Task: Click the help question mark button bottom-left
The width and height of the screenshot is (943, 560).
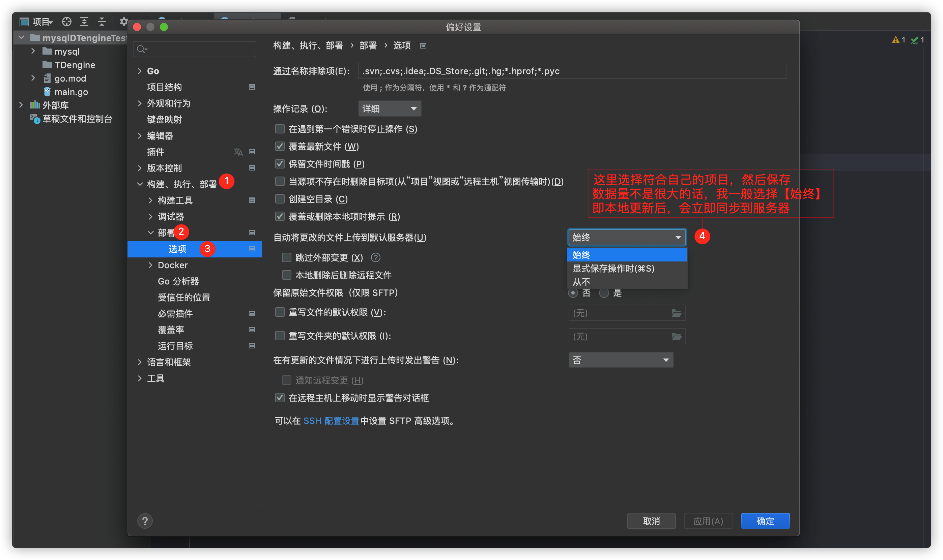Action: pyautogui.click(x=145, y=521)
